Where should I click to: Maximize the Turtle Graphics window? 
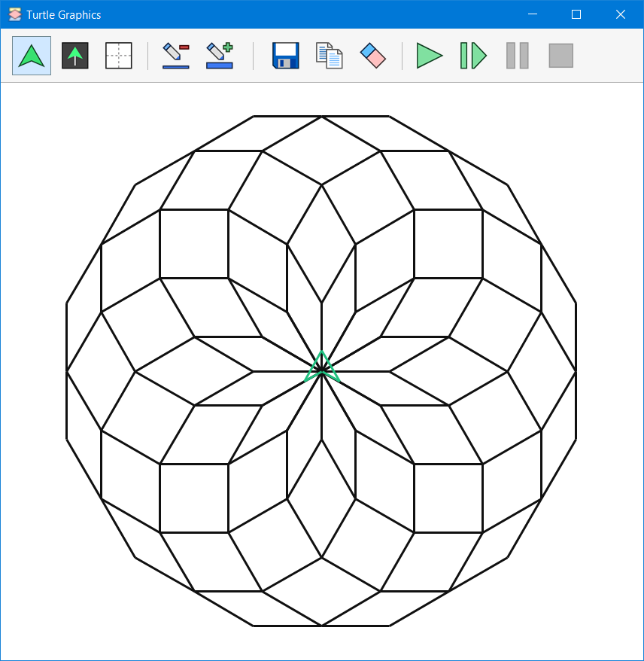576,14
